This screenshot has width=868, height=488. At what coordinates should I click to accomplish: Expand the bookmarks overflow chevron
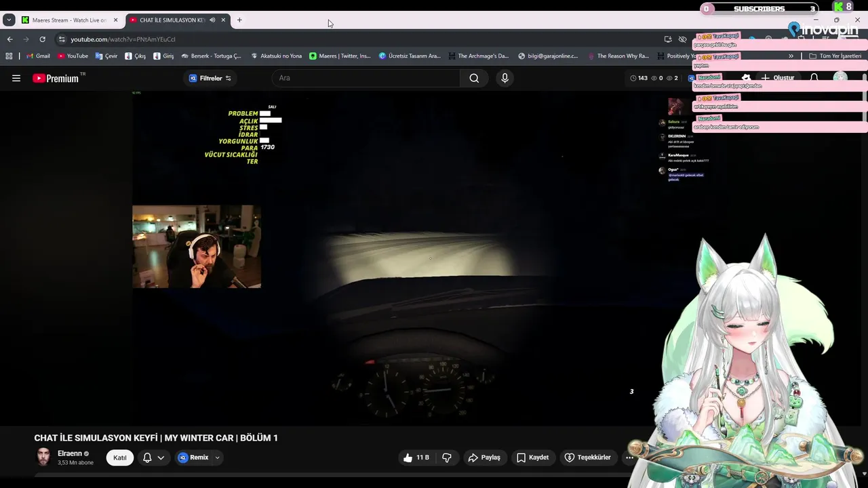pos(791,56)
